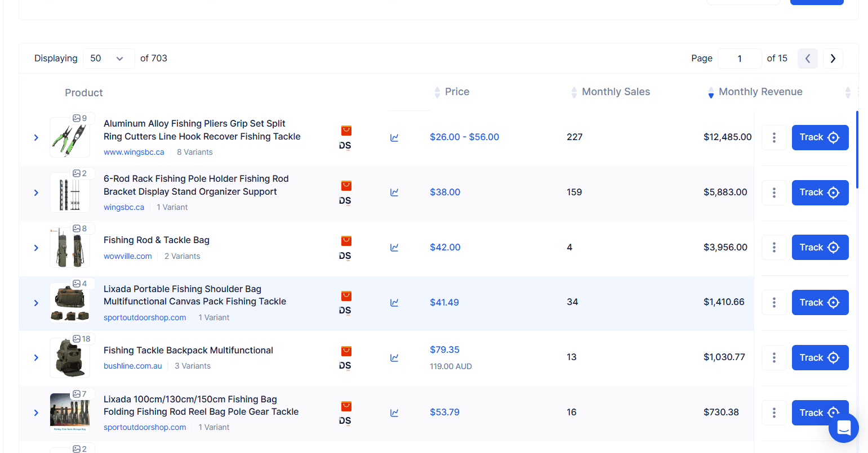Click the page number input field
The width and height of the screenshot is (868, 453).
[x=740, y=59]
